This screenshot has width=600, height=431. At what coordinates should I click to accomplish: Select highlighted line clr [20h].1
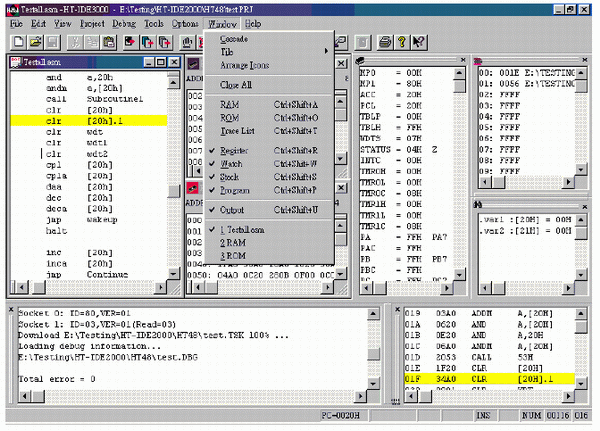point(89,121)
